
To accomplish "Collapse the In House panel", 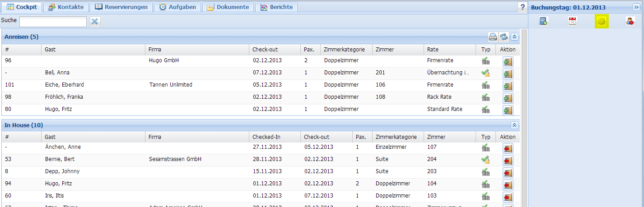I will [514, 125].
